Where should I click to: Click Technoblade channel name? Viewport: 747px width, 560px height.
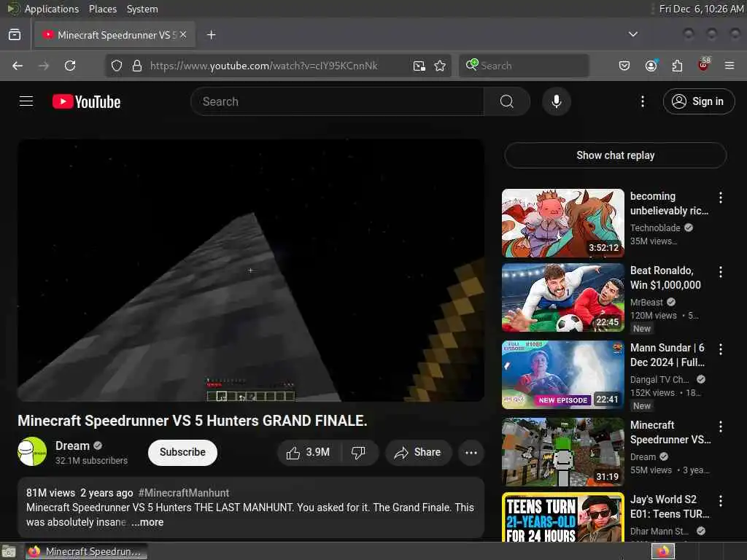(x=655, y=228)
